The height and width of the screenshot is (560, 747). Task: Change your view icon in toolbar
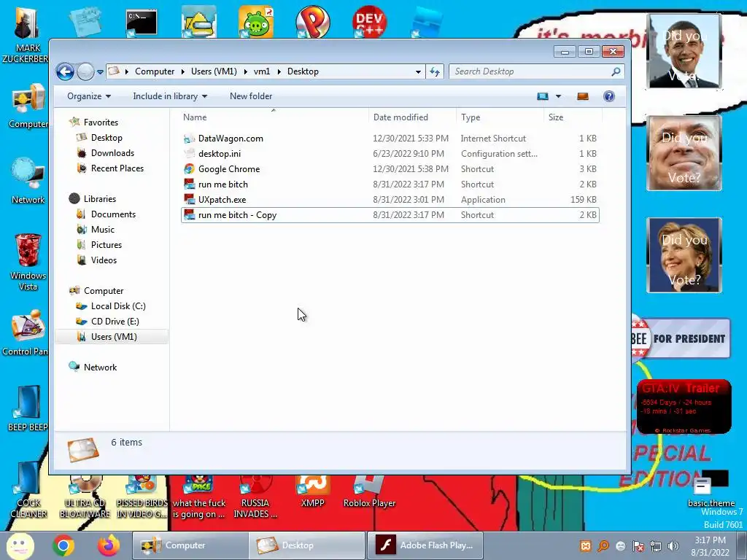coord(543,96)
